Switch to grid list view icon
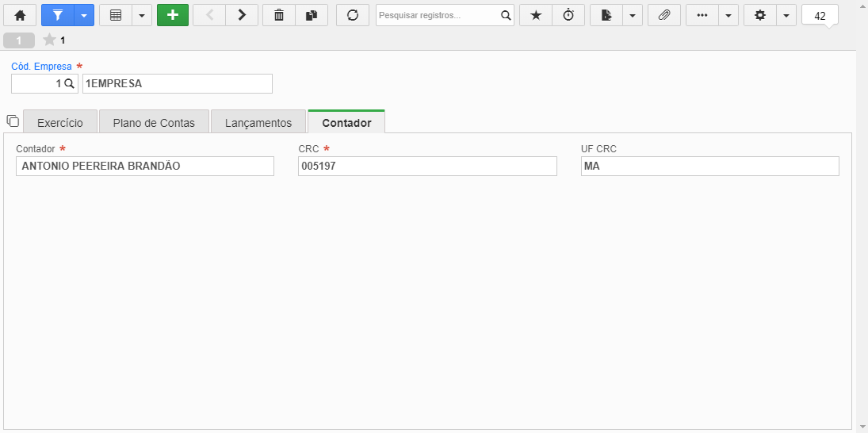 [x=116, y=15]
